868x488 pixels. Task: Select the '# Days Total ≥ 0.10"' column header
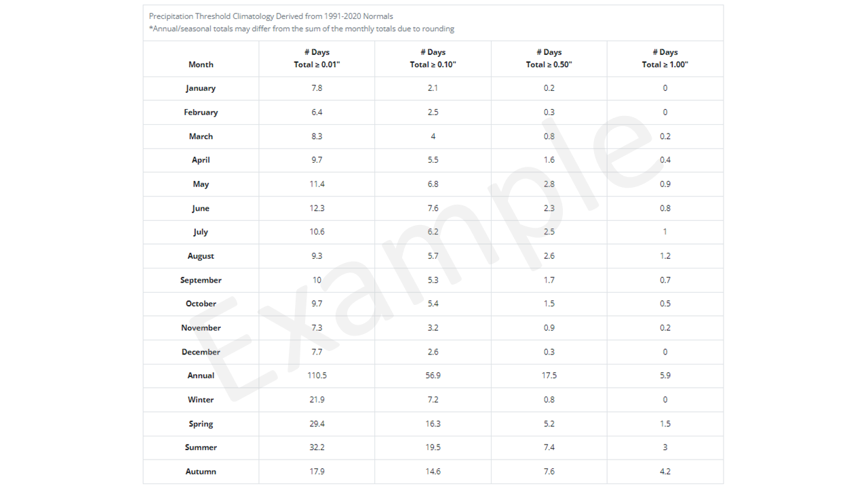pos(433,58)
